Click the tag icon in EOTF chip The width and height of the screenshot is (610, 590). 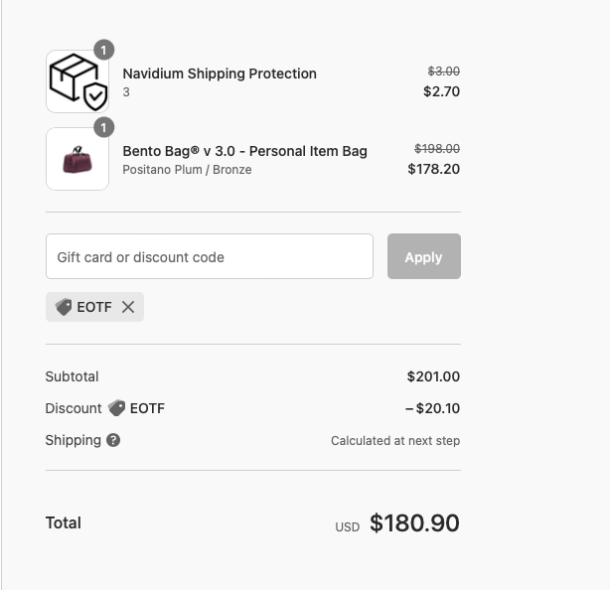64,308
